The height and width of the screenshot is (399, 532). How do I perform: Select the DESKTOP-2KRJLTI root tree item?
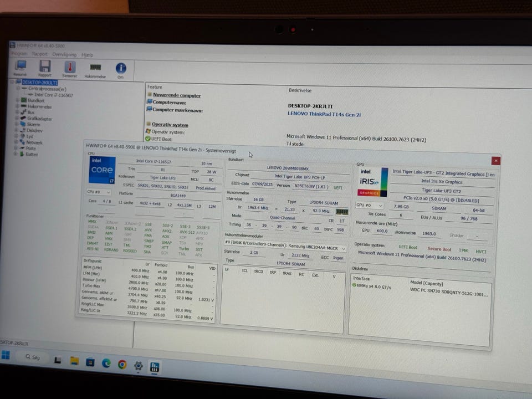coord(40,83)
